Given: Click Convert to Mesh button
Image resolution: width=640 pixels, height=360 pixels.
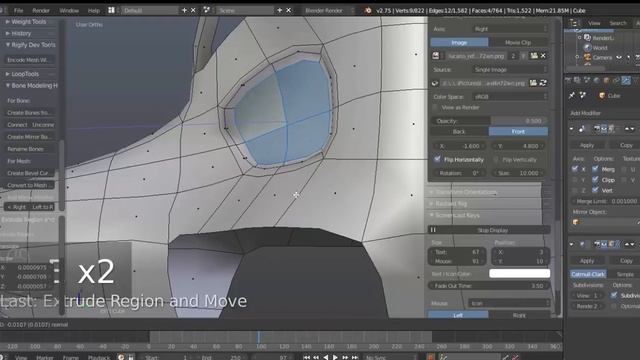Looking at the screenshot, I should (29, 185).
